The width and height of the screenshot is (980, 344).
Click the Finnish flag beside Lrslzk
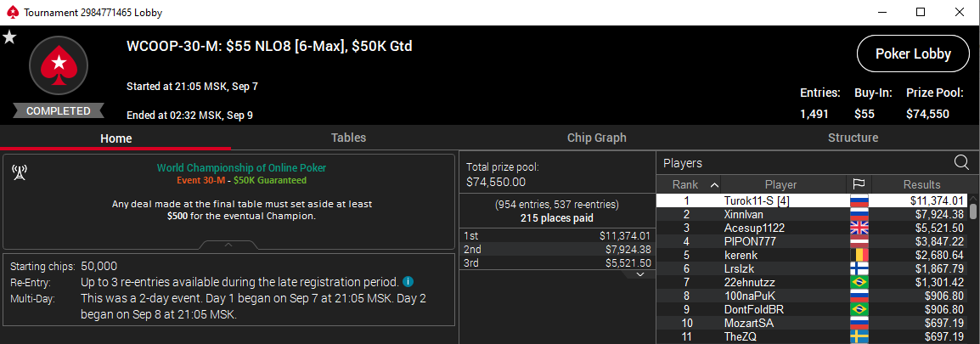point(859,269)
